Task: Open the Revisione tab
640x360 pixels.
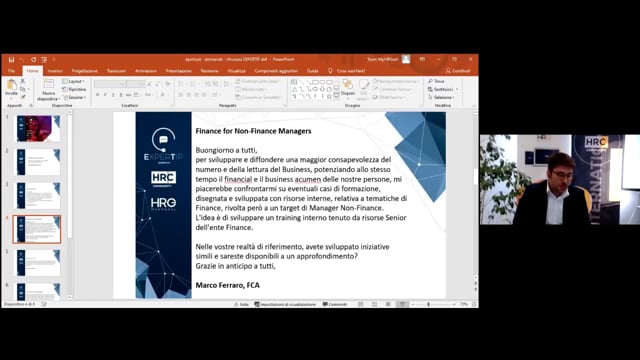Action: pos(209,71)
